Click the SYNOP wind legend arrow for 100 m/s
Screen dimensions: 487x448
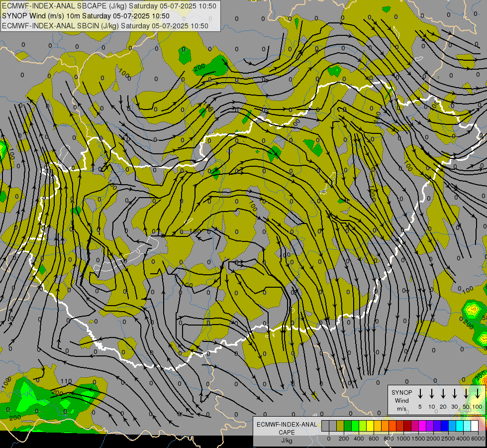(478, 393)
